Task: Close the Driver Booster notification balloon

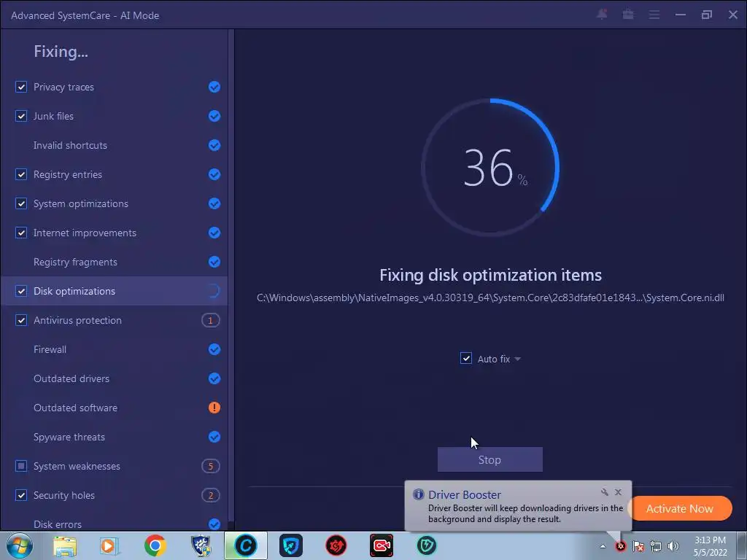Action: [618, 492]
